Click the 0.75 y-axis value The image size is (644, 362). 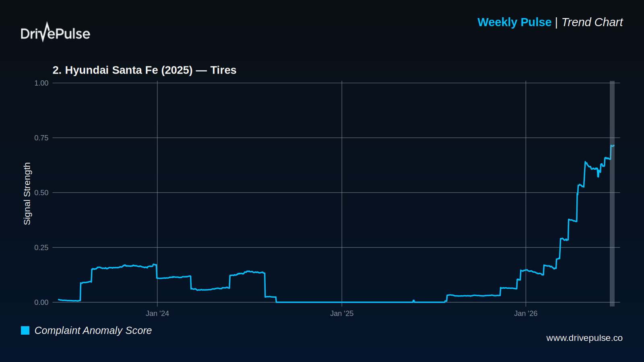tap(41, 138)
